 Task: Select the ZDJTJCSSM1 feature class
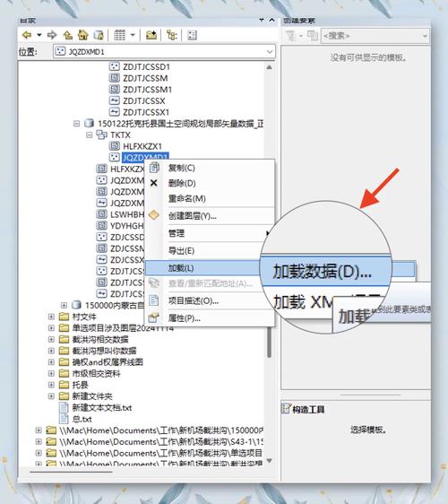coord(141,90)
